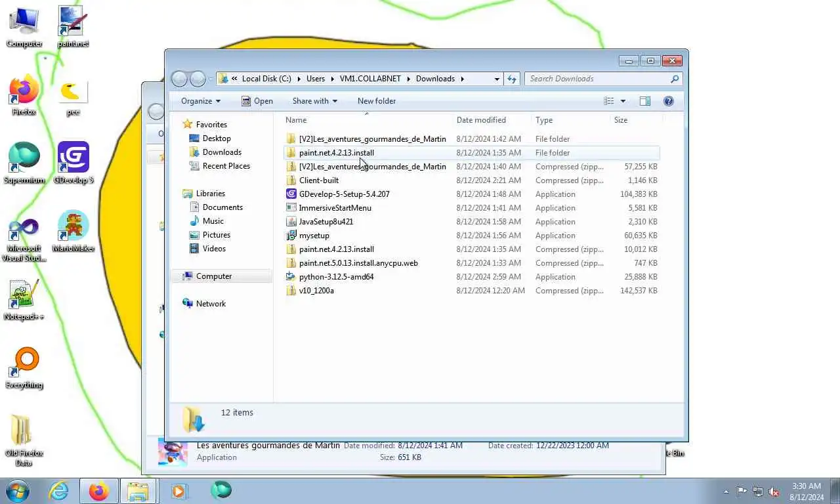Open the Computer desktop shortcut
This screenshot has height=504, width=840.
24,26
